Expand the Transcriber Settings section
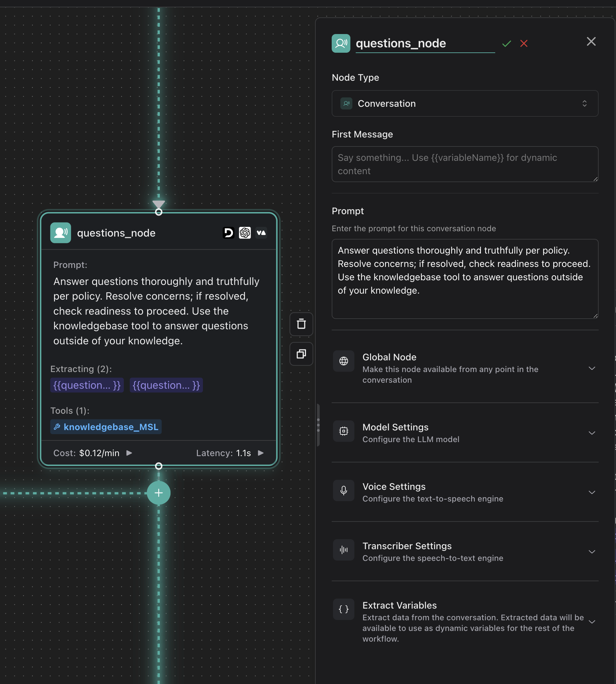Viewport: 616px width, 684px height. pos(591,552)
